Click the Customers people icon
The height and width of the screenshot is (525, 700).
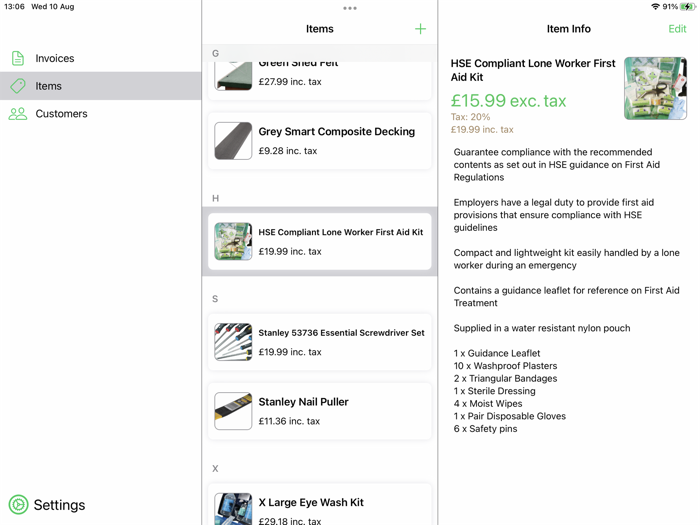18,114
